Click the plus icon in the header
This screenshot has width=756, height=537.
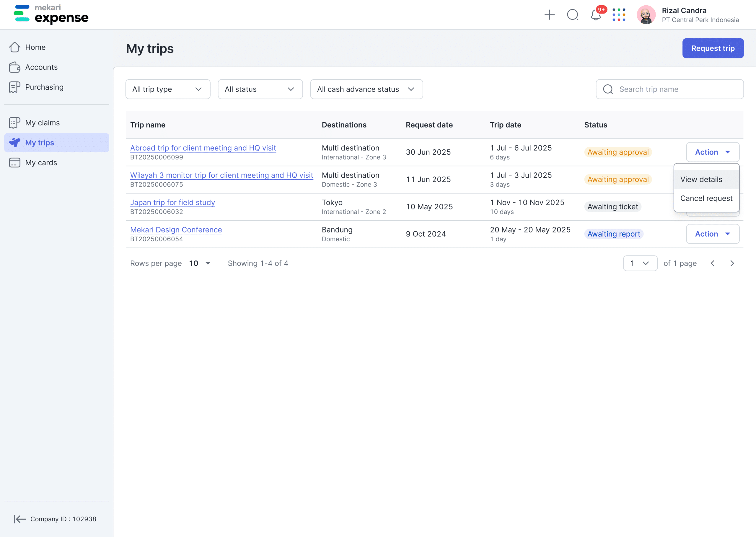(549, 15)
